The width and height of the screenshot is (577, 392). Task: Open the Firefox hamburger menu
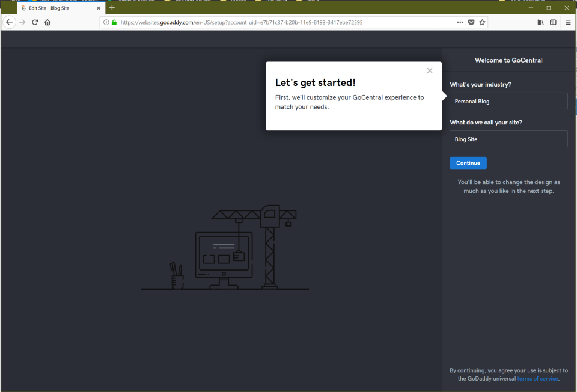tap(568, 22)
